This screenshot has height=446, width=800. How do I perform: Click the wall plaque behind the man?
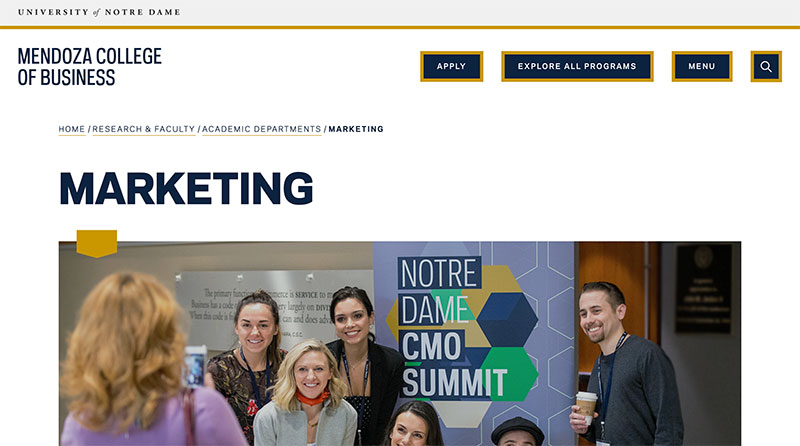[x=704, y=288]
